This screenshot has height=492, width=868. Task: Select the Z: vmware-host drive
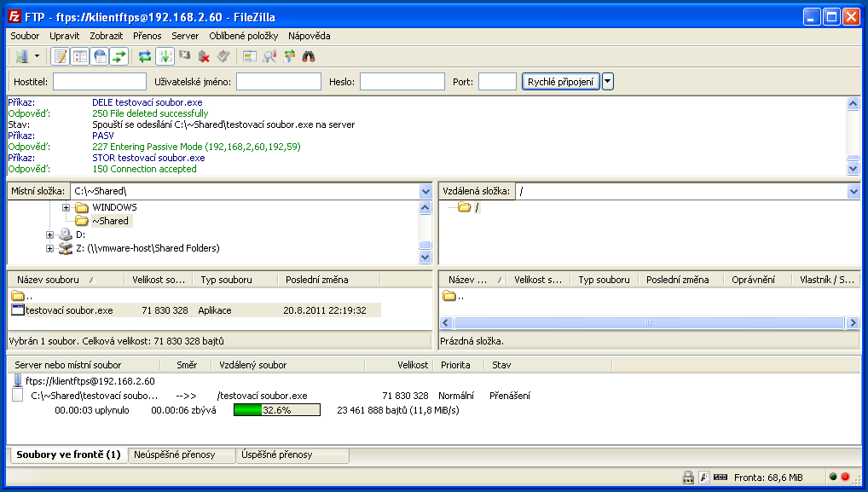pos(148,248)
